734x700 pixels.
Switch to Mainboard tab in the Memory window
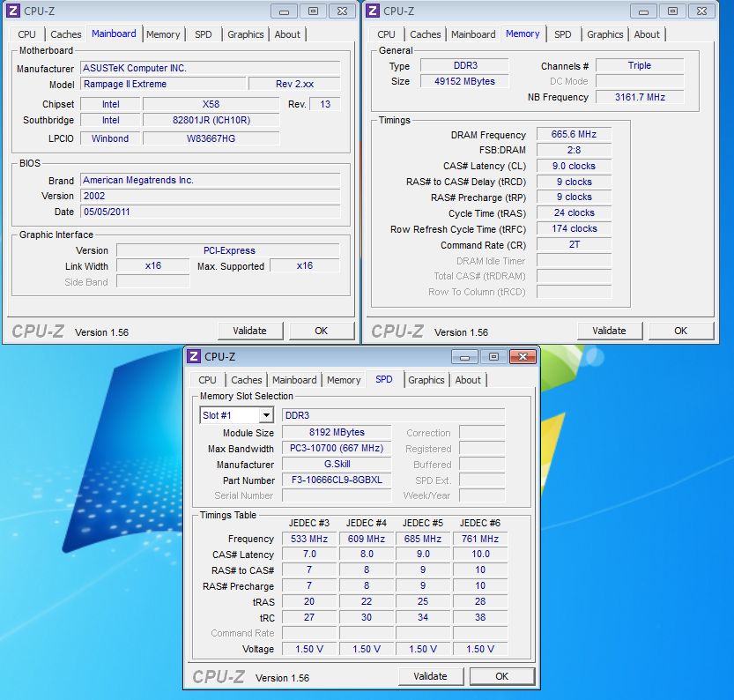click(x=473, y=34)
